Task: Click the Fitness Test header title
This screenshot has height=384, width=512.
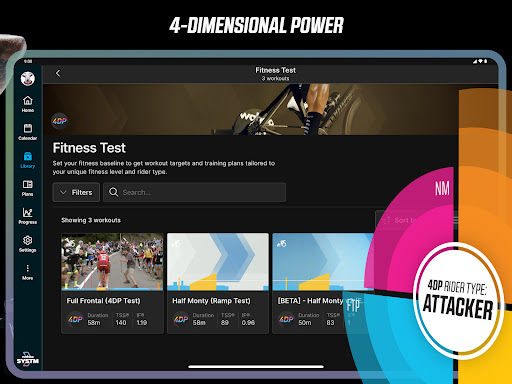Action: (275, 70)
